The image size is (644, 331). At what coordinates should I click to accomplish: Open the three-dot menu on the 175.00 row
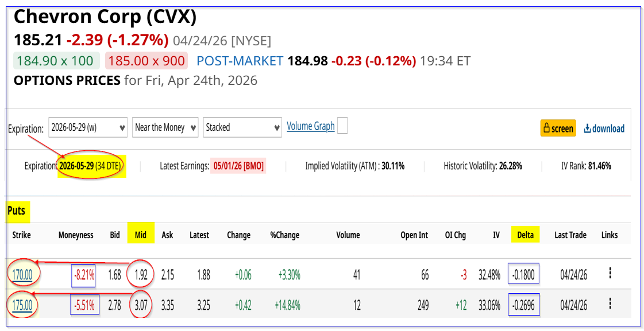(610, 305)
